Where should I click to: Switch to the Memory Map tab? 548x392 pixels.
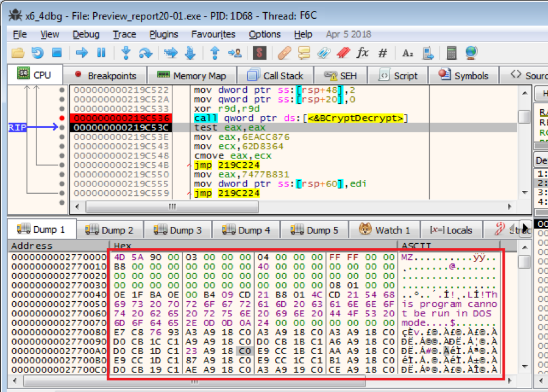[191, 76]
